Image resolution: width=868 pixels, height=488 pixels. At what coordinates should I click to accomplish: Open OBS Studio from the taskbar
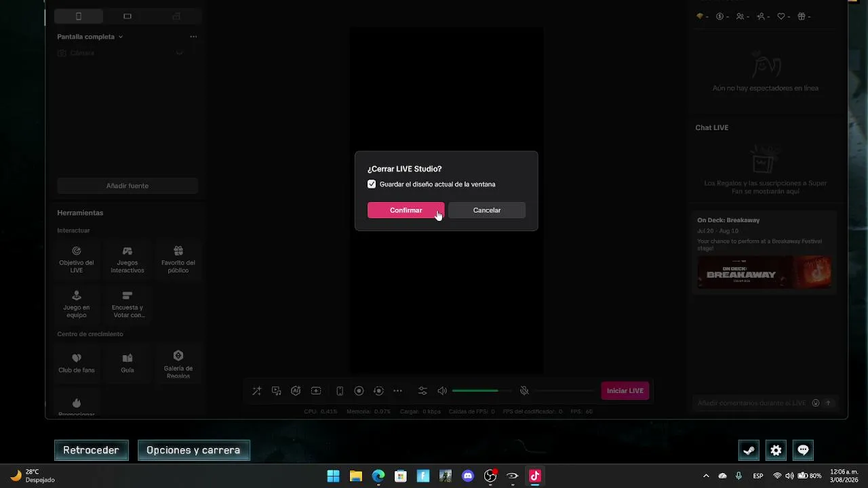(490, 476)
